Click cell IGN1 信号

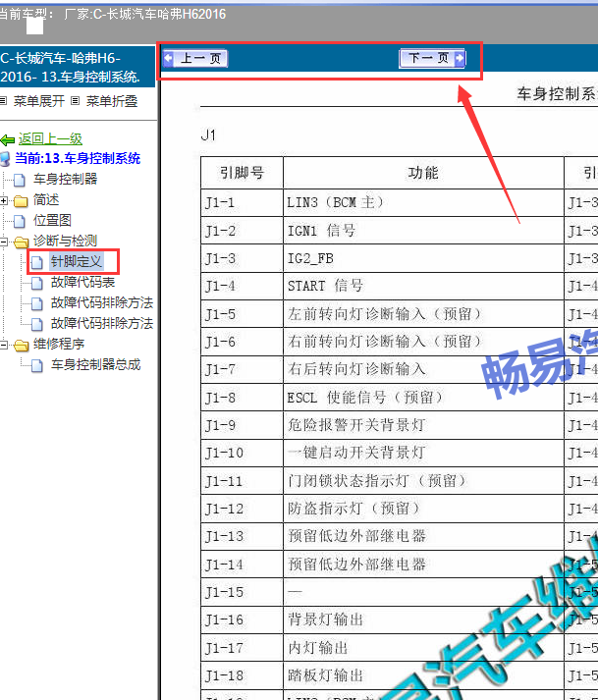pos(423,231)
